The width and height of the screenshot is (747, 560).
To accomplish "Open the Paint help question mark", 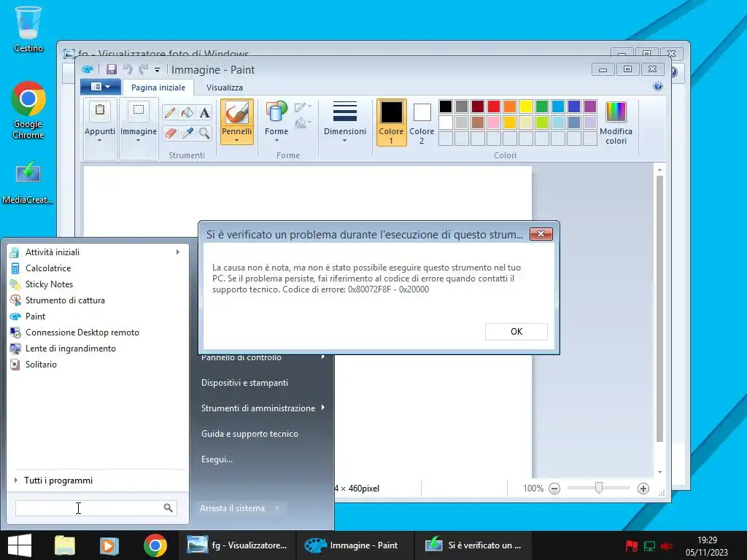I will pos(658,86).
